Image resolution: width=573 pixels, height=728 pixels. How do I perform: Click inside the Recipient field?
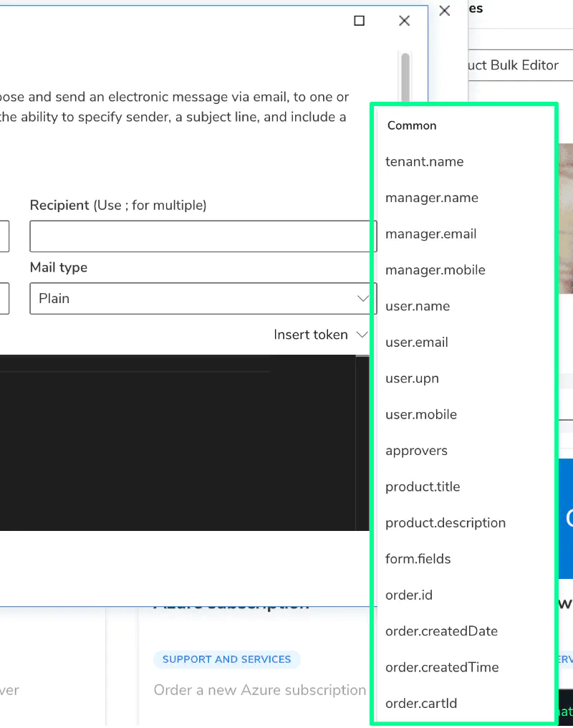202,236
